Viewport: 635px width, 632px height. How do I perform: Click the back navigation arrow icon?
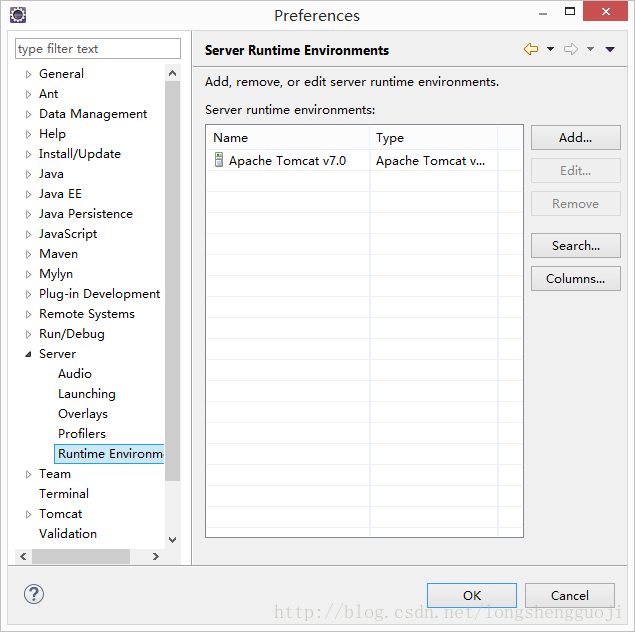pyautogui.click(x=531, y=49)
